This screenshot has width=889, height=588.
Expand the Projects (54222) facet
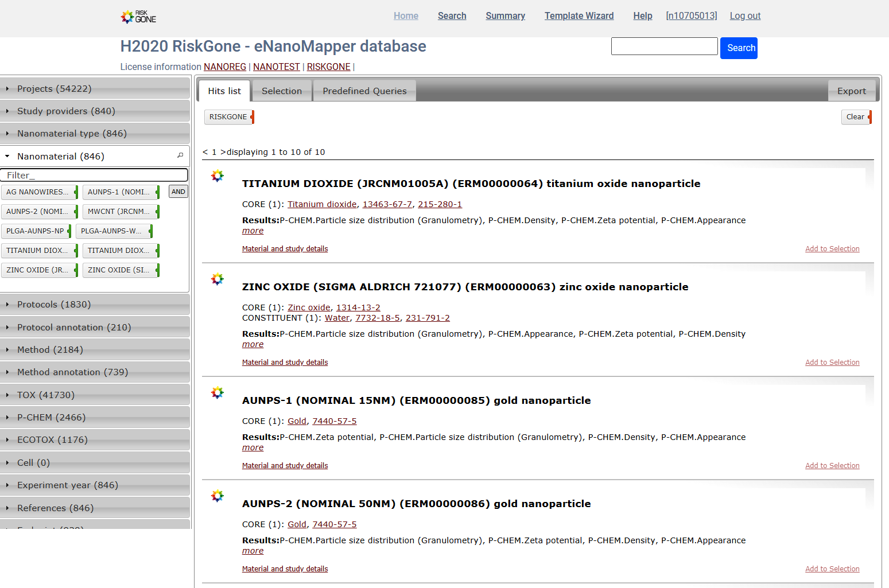point(55,88)
